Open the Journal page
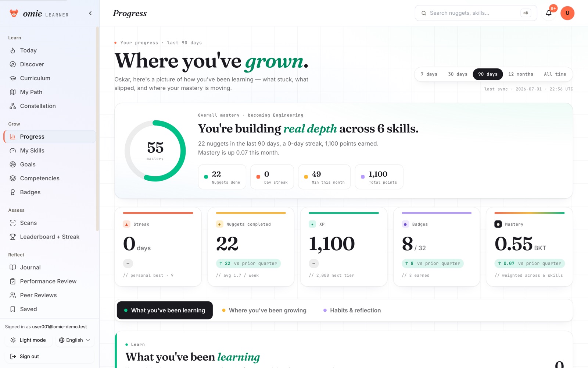The height and width of the screenshot is (368, 588). (x=50, y=268)
